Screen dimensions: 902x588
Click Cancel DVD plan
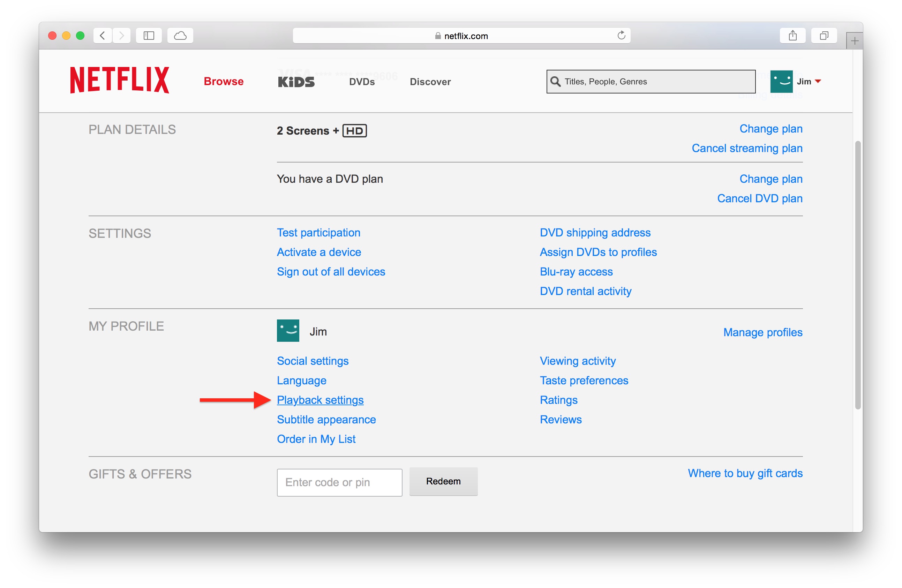tap(759, 198)
